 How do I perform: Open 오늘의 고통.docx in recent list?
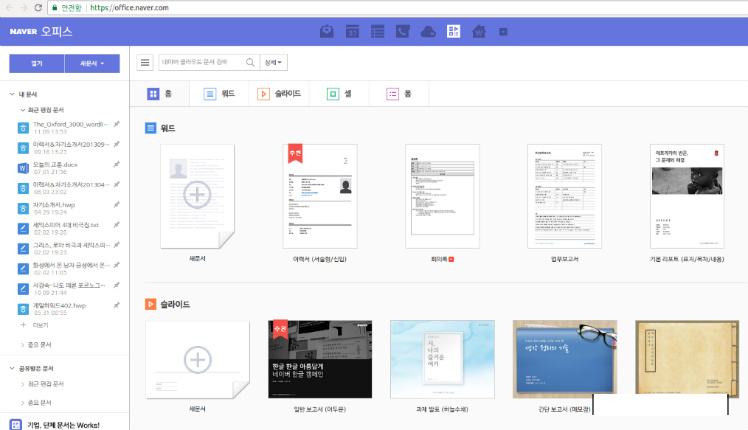click(x=55, y=164)
